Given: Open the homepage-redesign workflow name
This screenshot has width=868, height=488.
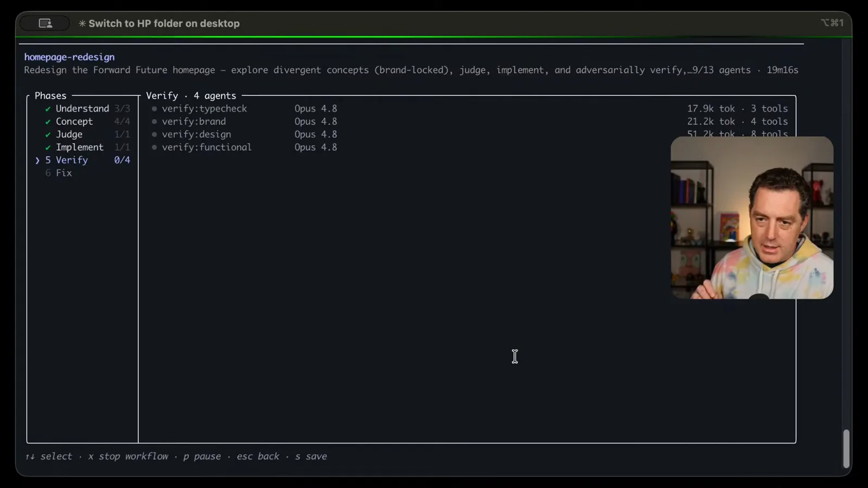Looking at the screenshot, I should [x=69, y=57].
